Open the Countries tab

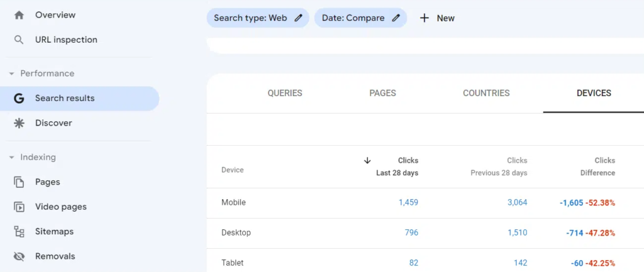tap(486, 93)
